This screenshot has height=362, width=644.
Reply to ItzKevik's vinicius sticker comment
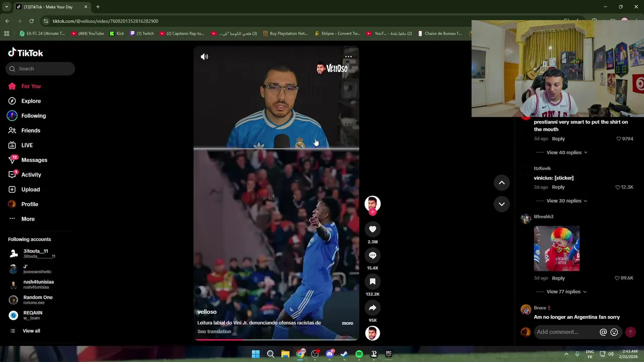(x=558, y=187)
